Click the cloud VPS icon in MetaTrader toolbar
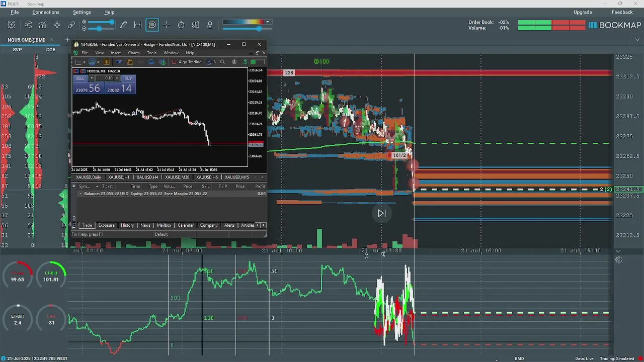 tap(151, 62)
